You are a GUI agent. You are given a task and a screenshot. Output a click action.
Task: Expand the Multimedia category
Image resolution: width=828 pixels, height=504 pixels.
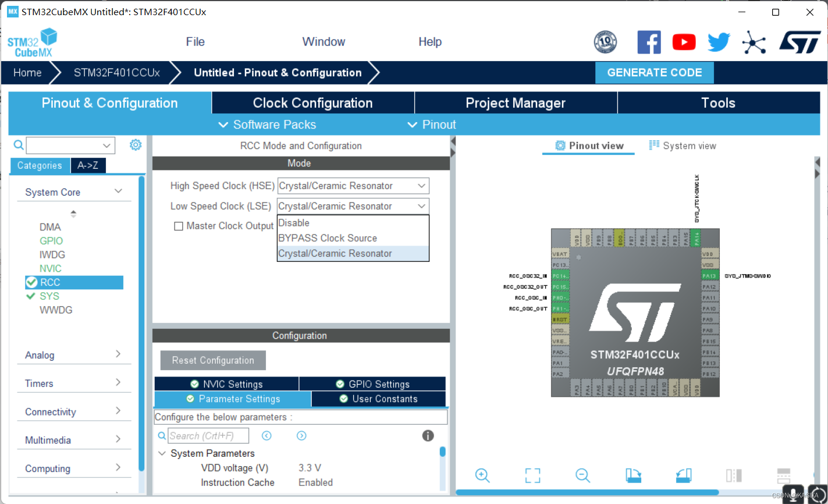point(118,439)
